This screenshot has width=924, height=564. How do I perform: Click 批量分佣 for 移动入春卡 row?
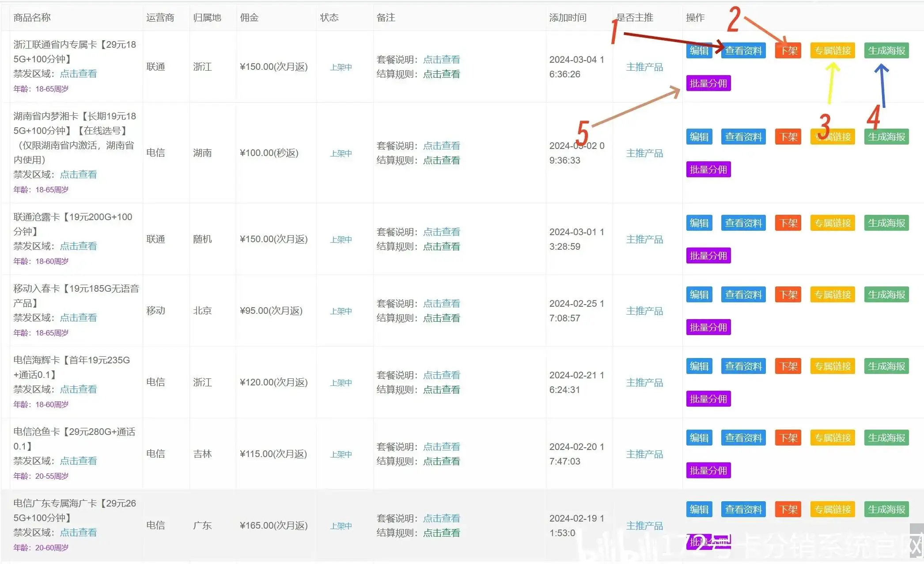point(708,327)
